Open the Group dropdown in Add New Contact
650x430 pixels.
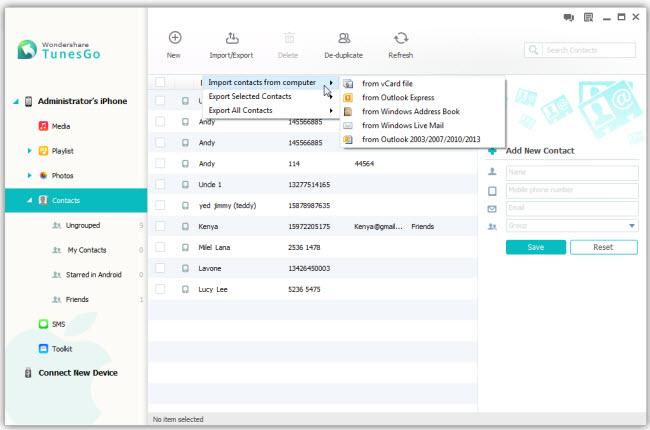point(631,226)
